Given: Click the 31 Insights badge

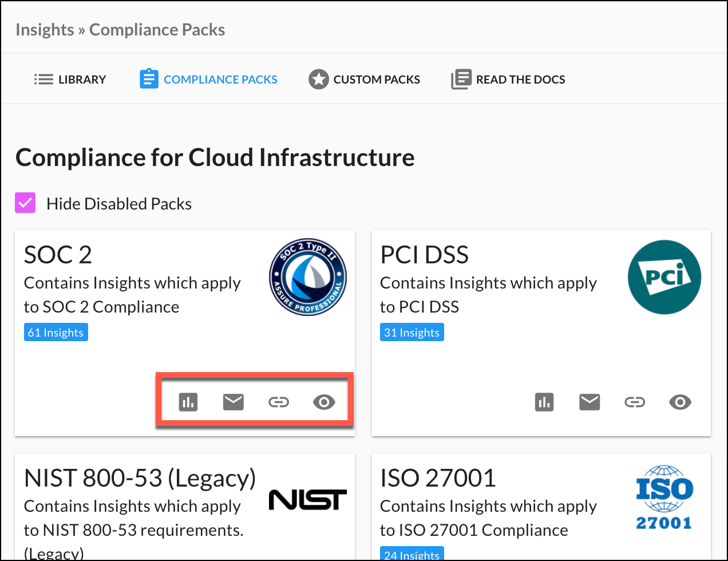Looking at the screenshot, I should [412, 333].
